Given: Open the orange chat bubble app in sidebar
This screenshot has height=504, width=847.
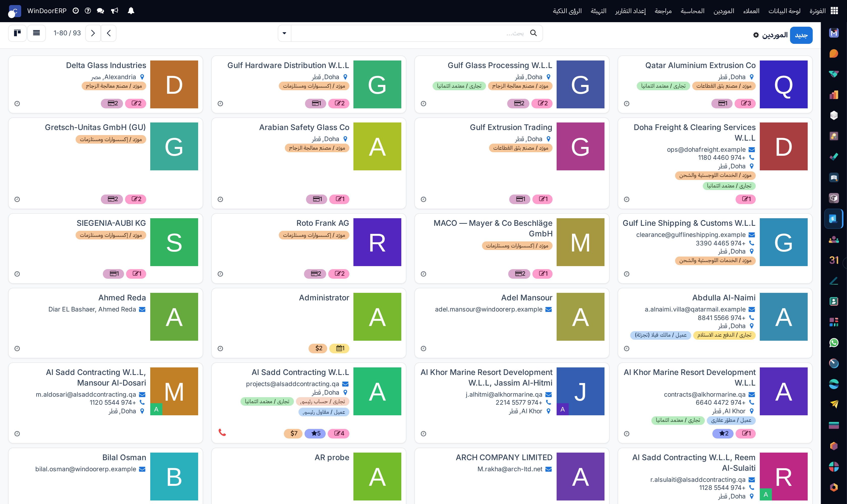Looking at the screenshot, I should pyautogui.click(x=834, y=54).
